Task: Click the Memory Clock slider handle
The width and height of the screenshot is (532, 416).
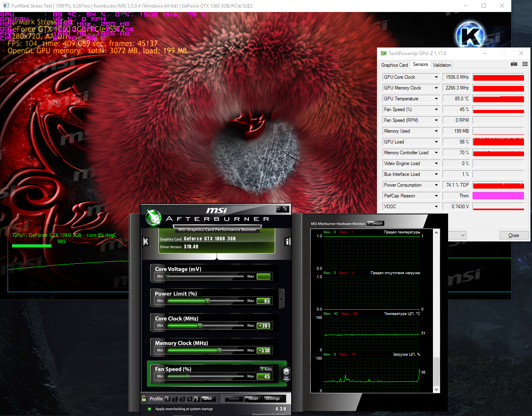Action: (x=220, y=350)
